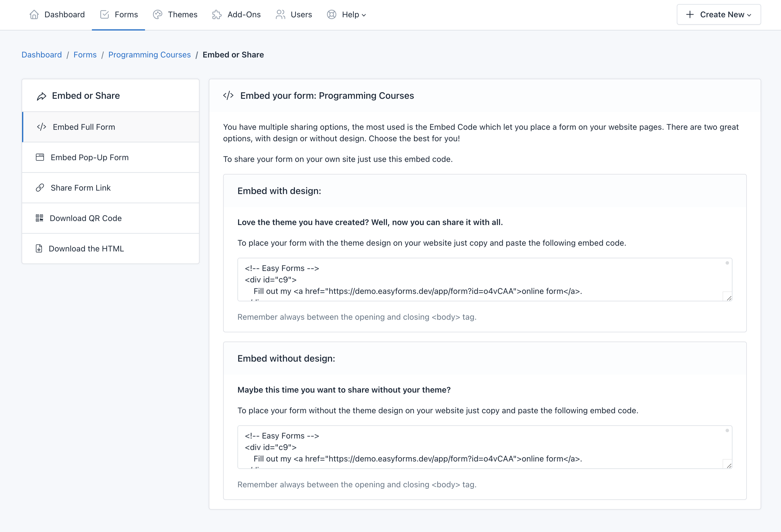Open Add-Ons via the puzzle piece icon

coord(216,14)
